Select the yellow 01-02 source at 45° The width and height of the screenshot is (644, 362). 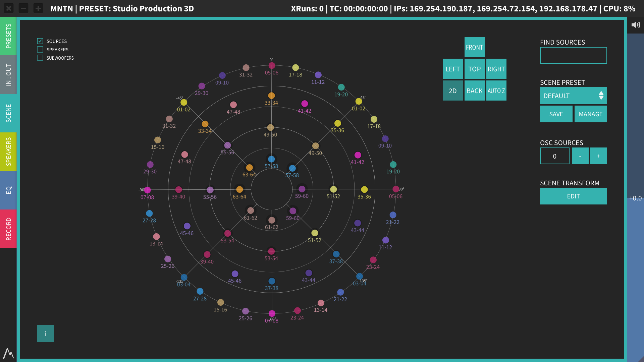click(359, 101)
